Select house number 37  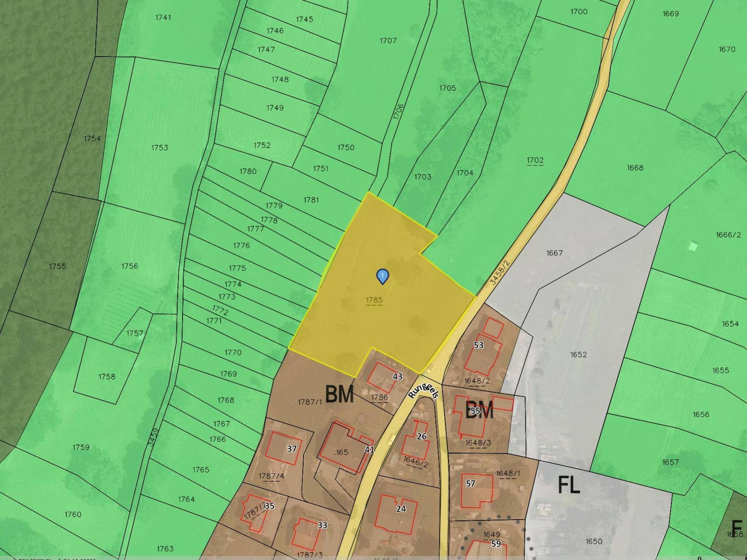[x=292, y=449]
